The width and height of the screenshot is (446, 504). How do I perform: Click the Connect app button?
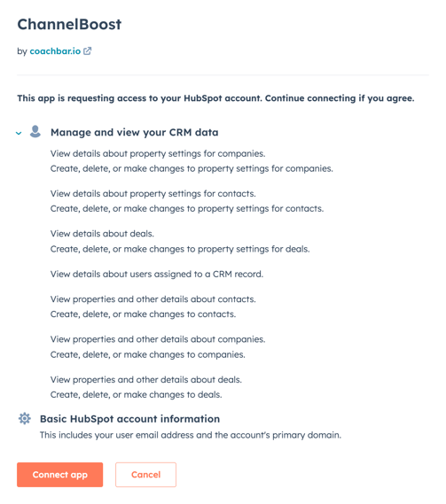60,475
